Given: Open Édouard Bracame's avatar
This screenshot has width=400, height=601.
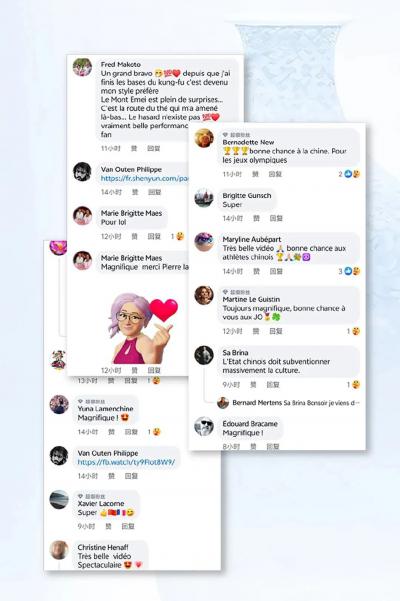Looking at the screenshot, I should pos(204,426).
